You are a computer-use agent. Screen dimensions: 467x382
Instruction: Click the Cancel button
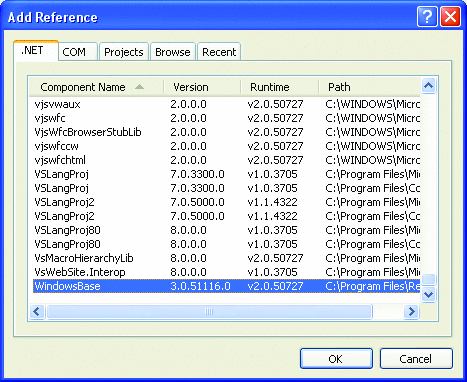416,359
